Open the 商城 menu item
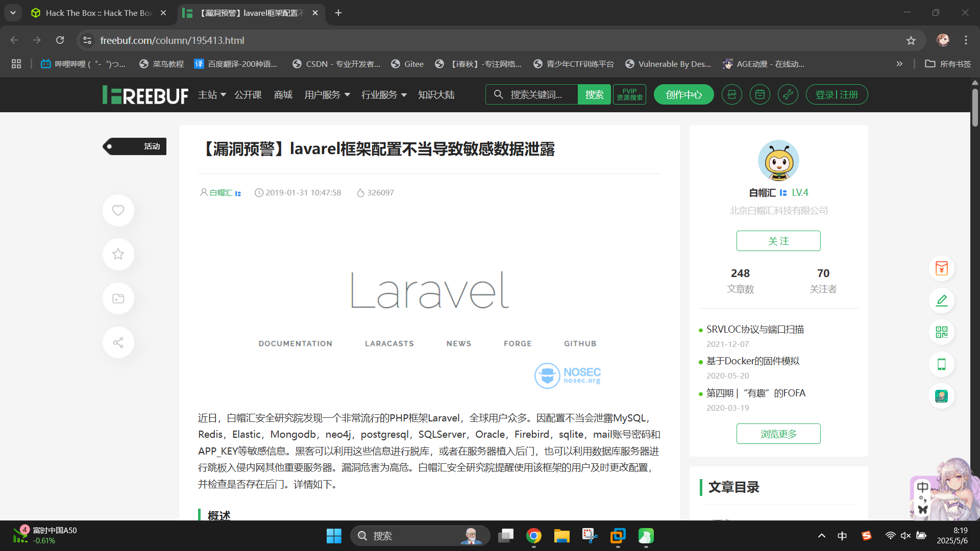The height and width of the screenshot is (551, 980). 283,95
